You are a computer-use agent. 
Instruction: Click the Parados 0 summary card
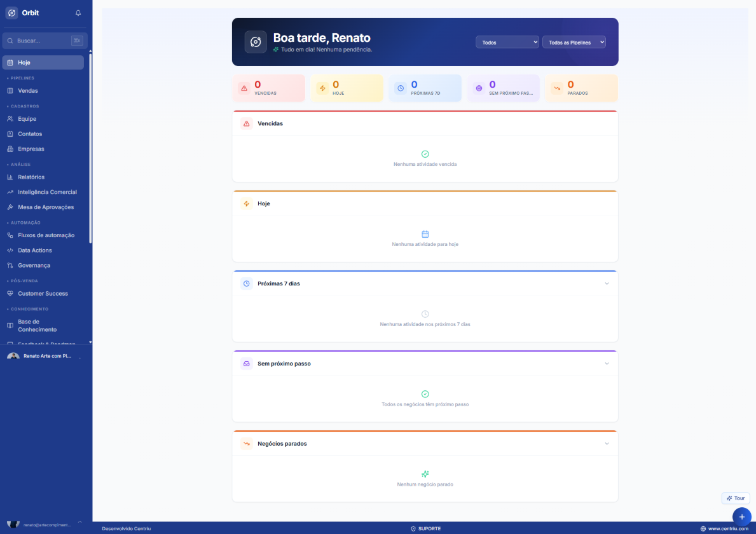pyautogui.click(x=581, y=88)
